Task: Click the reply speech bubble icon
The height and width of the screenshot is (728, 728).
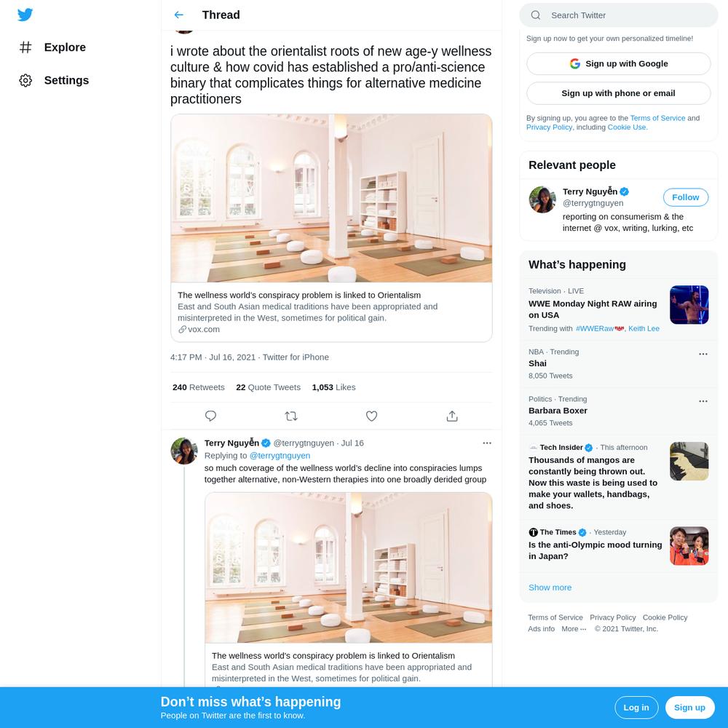Action: (x=210, y=416)
